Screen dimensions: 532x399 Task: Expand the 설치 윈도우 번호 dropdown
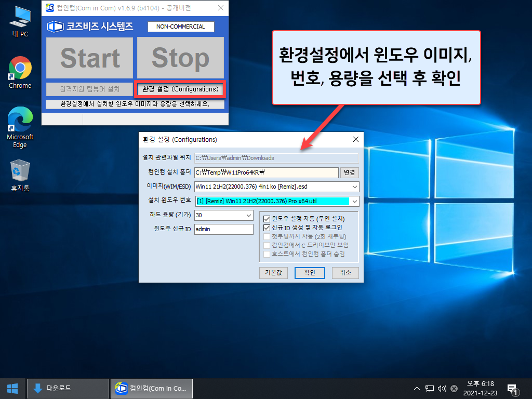354,201
